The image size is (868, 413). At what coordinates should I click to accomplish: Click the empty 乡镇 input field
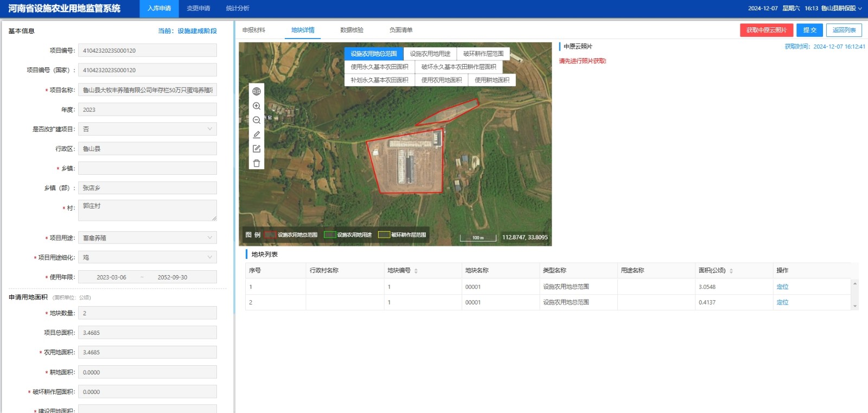pos(148,168)
